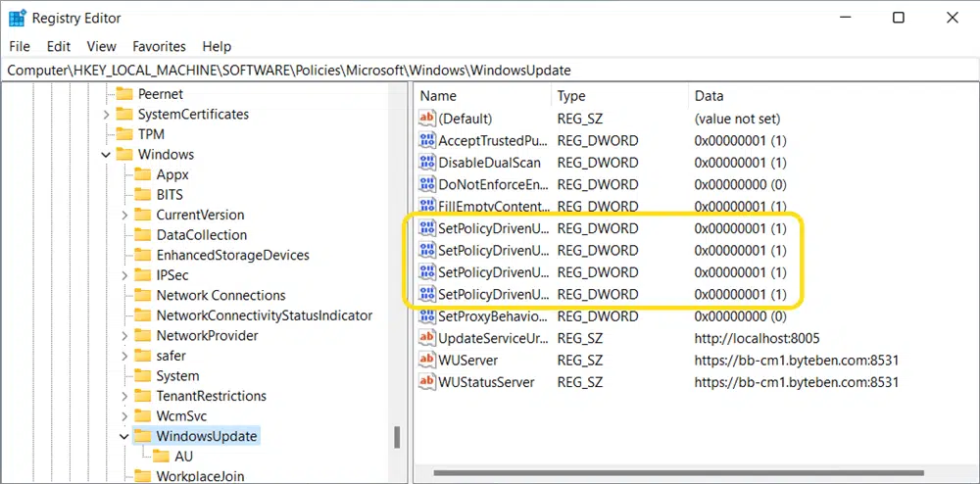Select the TenantRestrictions folder icon
Viewport: 980px width, 484px height.
point(143,396)
